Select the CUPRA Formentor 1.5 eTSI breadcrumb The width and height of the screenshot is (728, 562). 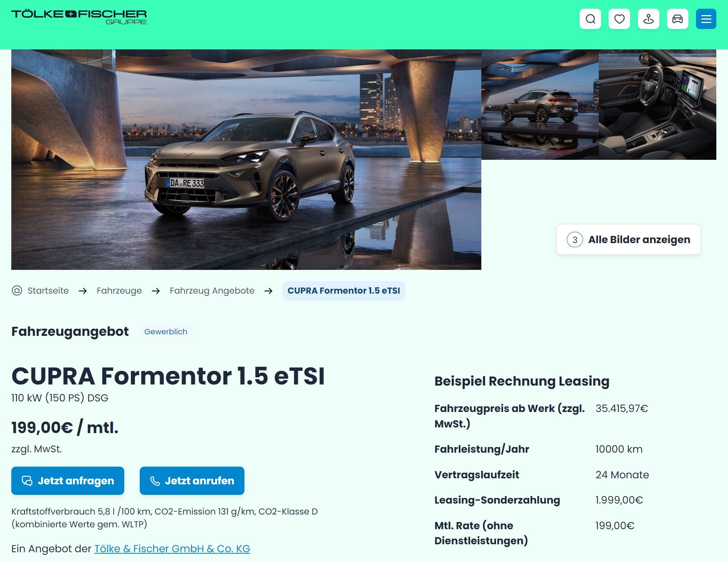coord(343,291)
